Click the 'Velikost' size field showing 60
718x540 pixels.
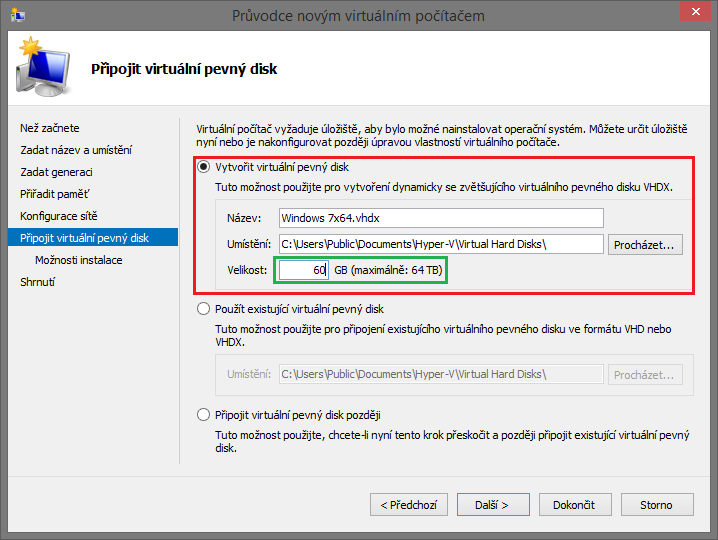[303, 270]
